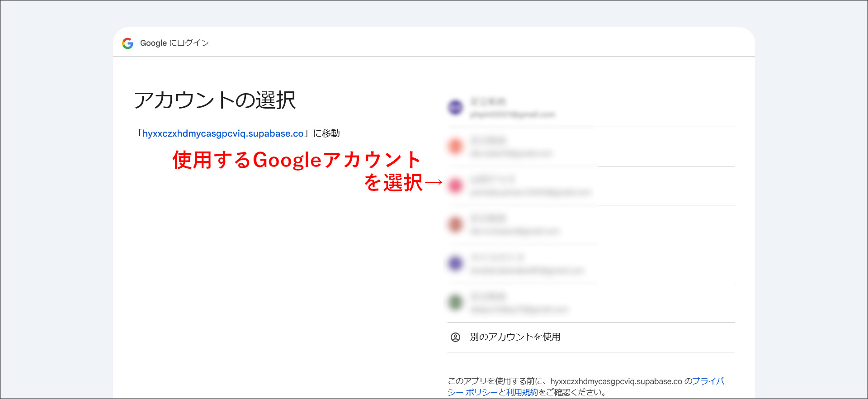Click the second account's blurred name
The width and height of the screenshot is (868, 399).
coord(488,140)
